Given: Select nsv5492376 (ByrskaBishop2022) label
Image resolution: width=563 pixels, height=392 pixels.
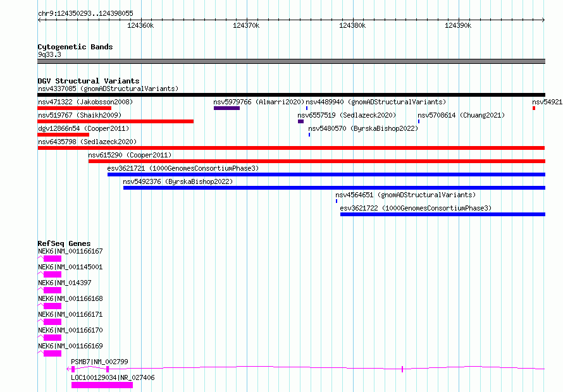Looking at the screenshot, I should (178, 181).
